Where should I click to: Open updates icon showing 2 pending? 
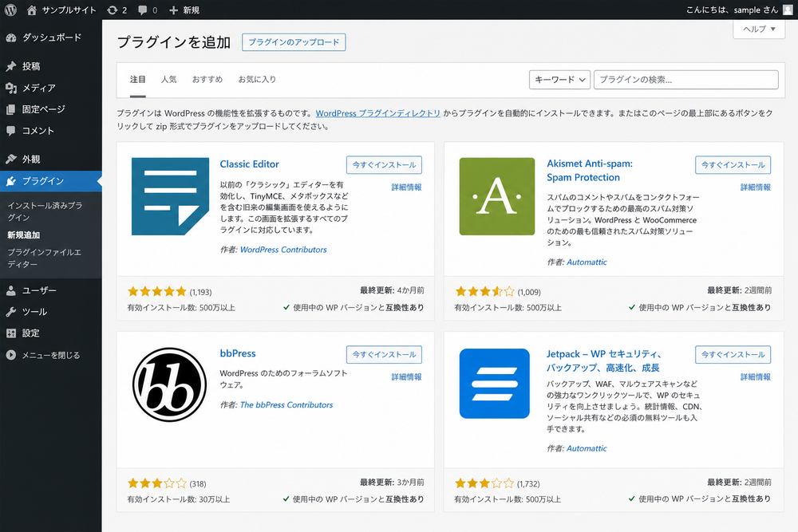click(x=117, y=10)
